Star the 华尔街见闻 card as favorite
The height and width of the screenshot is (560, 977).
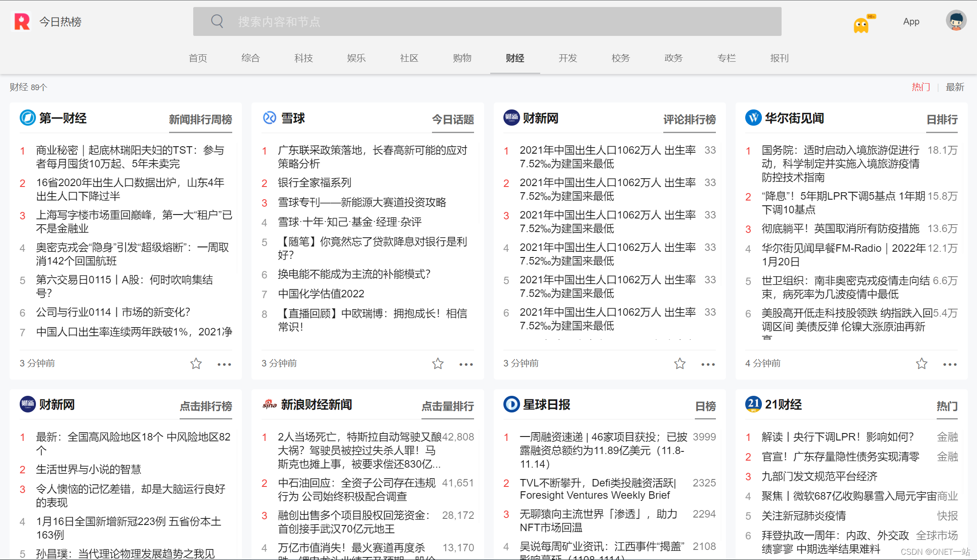pos(921,363)
